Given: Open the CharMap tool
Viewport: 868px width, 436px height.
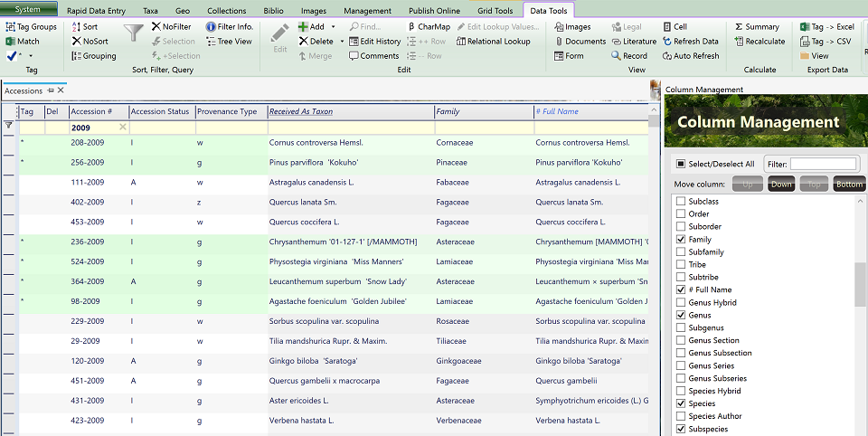Looking at the screenshot, I should point(429,26).
